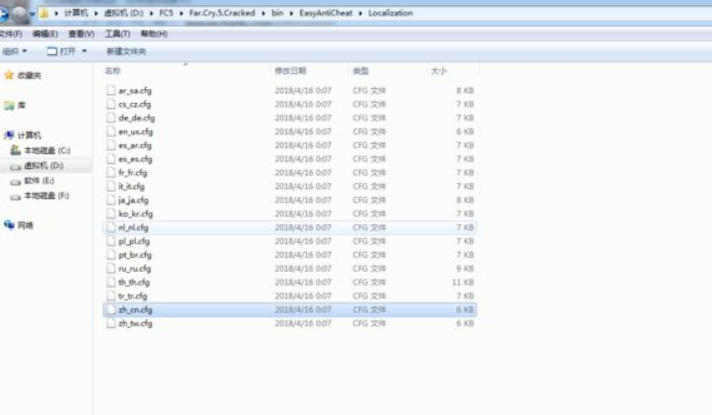The height and width of the screenshot is (415, 712).
Task: Click the 9 KB size of ru_ru.cfg
Action: point(465,268)
